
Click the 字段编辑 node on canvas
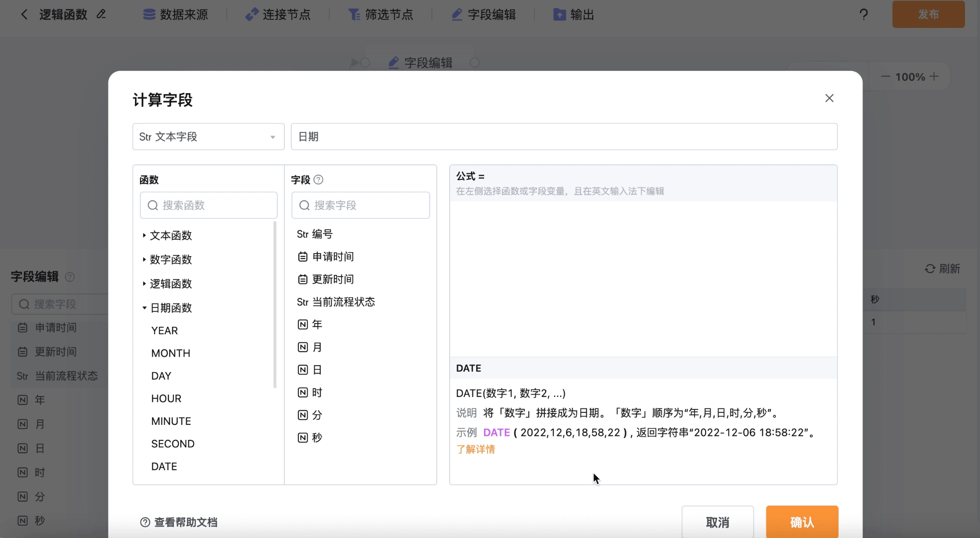coord(421,63)
